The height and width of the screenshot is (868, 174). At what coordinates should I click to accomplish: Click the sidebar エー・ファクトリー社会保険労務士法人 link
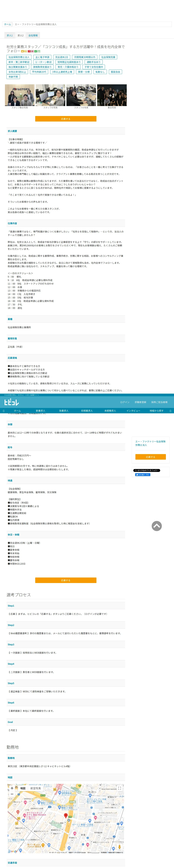coord(150,443)
